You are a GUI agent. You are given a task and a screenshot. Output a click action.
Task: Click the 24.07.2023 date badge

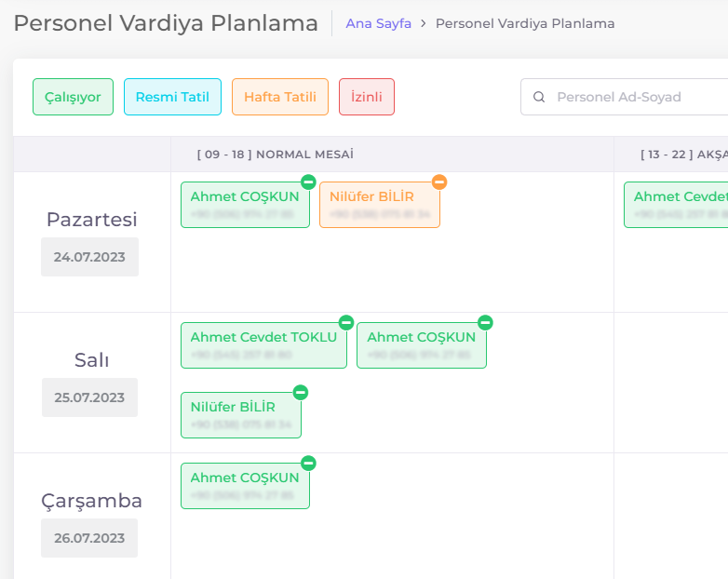[89, 257]
